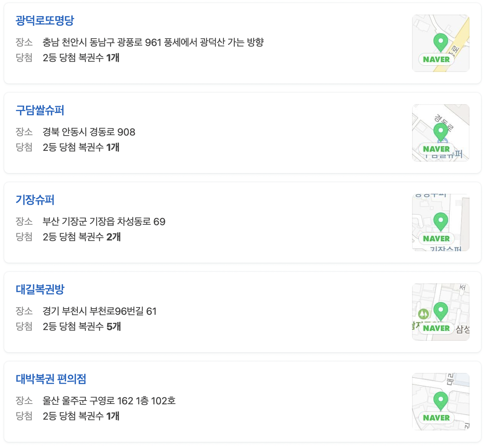Click the map thumbnail for 대길복권방

pyautogui.click(x=441, y=311)
